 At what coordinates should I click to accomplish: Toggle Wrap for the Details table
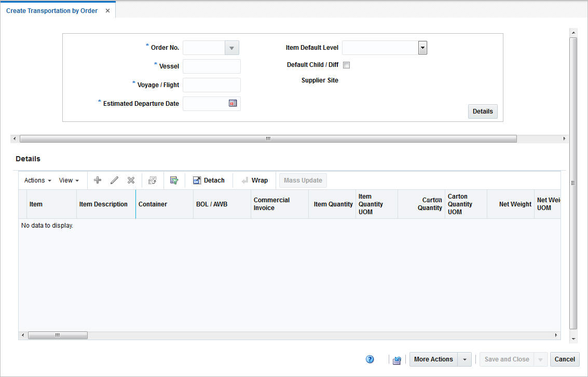tap(254, 180)
